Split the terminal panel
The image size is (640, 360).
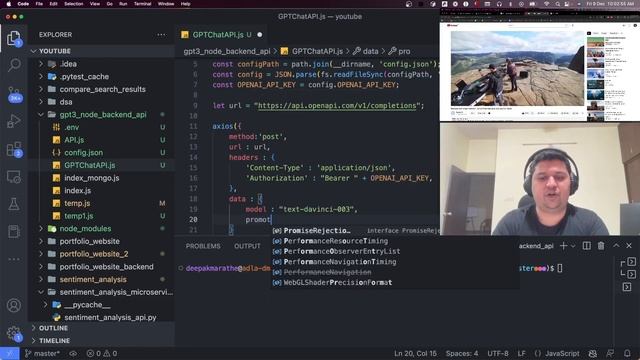coord(587,246)
